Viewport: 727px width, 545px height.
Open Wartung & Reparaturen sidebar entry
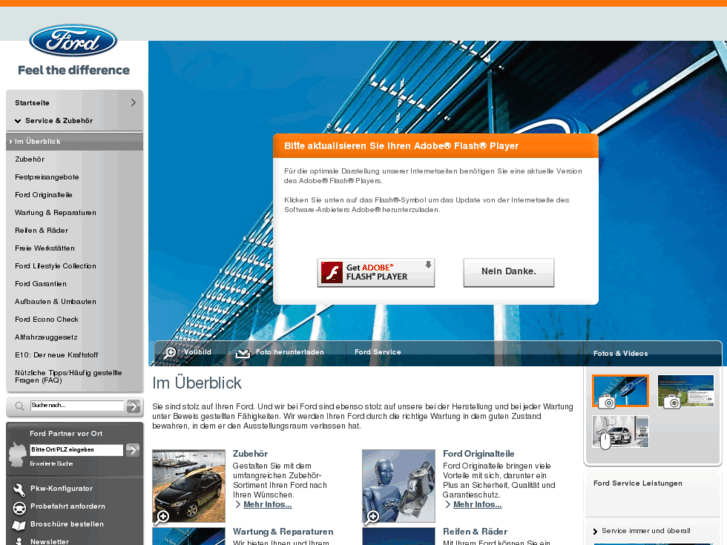[x=56, y=212]
